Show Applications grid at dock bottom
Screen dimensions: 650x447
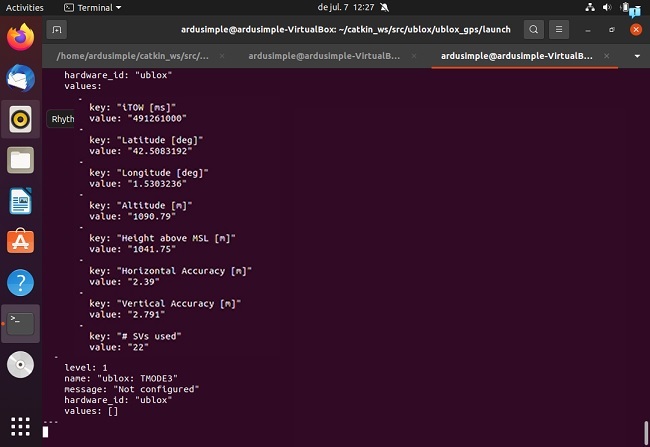pos(20,424)
